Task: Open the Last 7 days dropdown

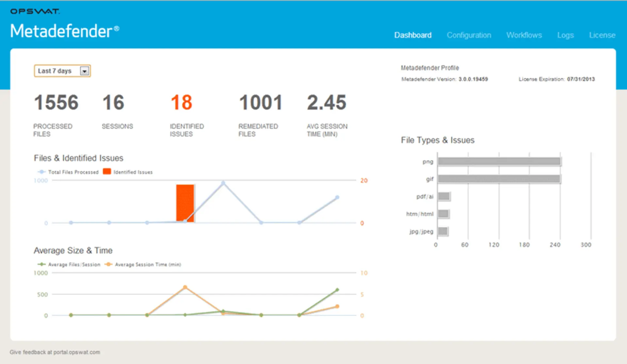Action: point(62,71)
